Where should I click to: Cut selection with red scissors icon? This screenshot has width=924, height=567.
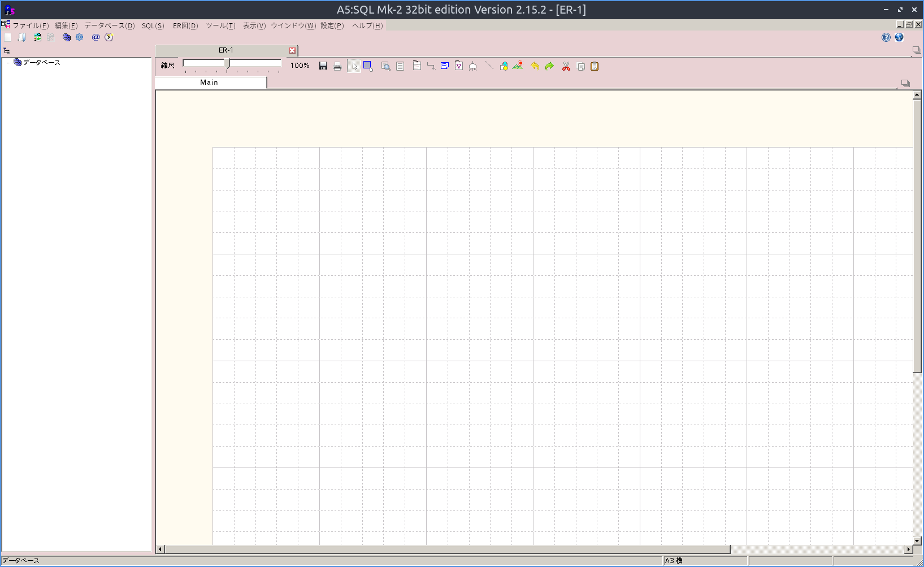(x=566, y=66)
